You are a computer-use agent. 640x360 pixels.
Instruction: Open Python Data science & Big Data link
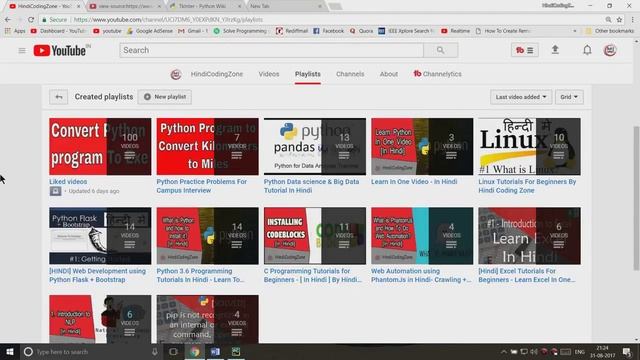click(311, 186)
